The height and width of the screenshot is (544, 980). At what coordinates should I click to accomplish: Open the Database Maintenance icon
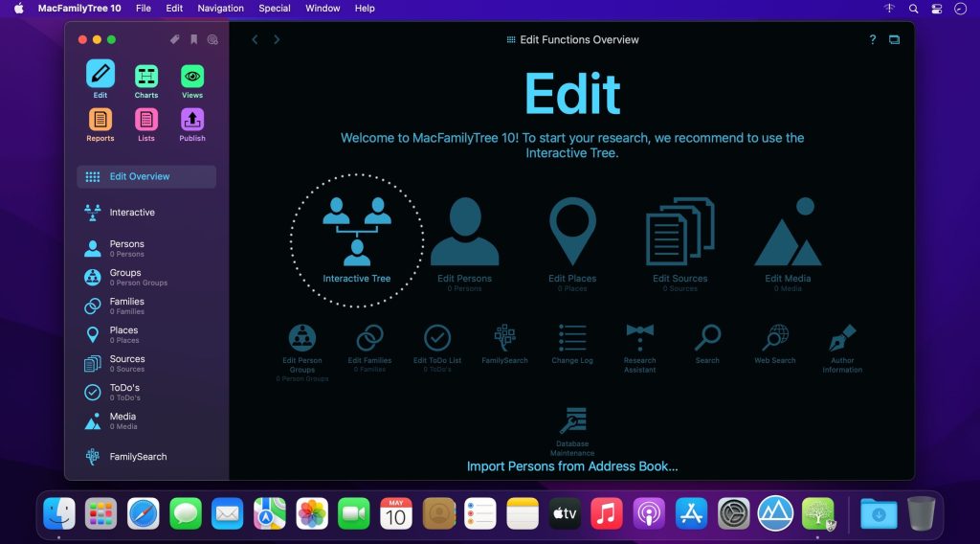pos(572,421)
